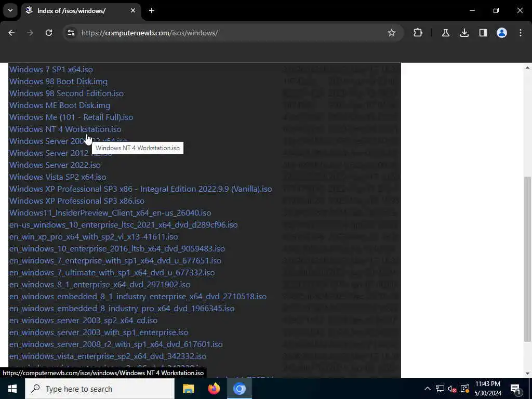The height and width of the screenshot is (399, 532).
Task: Open en_windows_server_2003_sp2_x64_cd.iso
Action: point(84,320)
